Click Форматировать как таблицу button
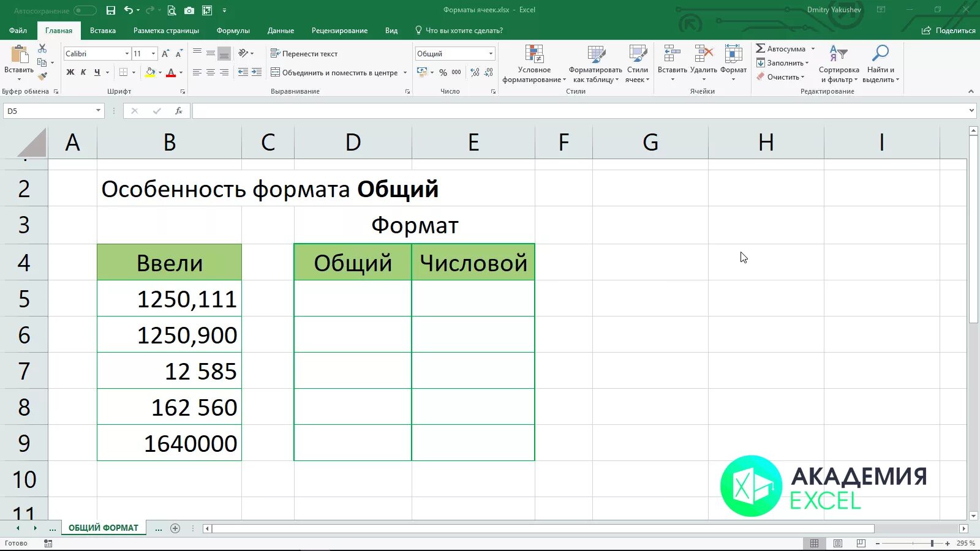This screenshot has height=551, width=980. tap(595, 64)
